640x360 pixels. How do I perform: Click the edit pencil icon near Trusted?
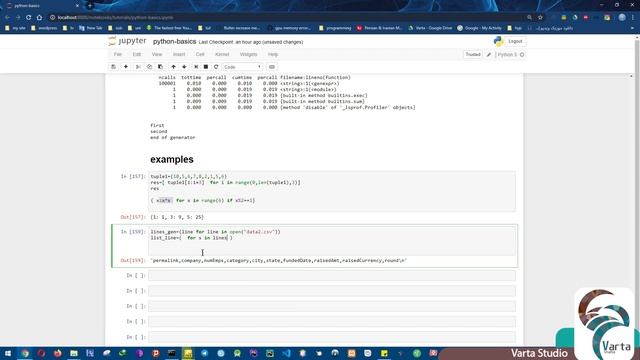click(x=489, y=54)
